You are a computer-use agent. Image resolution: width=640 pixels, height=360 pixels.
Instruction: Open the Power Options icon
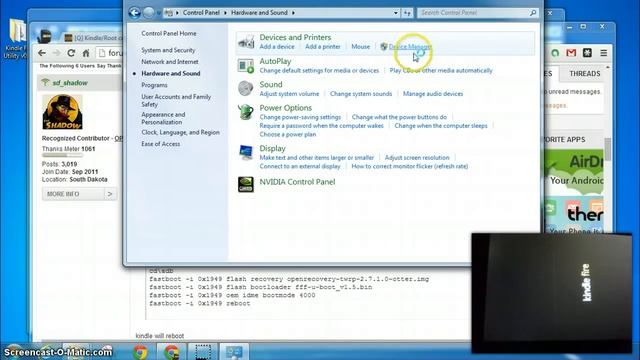246,112
